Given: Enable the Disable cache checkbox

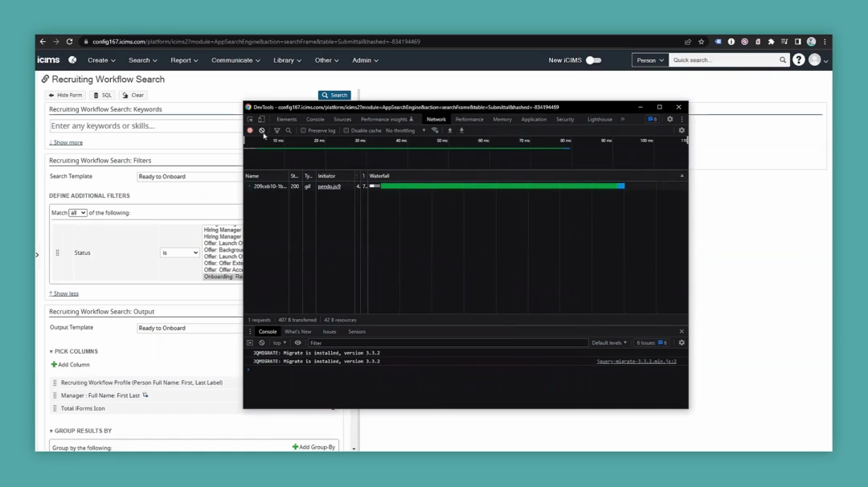Looking at the screenshot, I should (x=346, y=131).
